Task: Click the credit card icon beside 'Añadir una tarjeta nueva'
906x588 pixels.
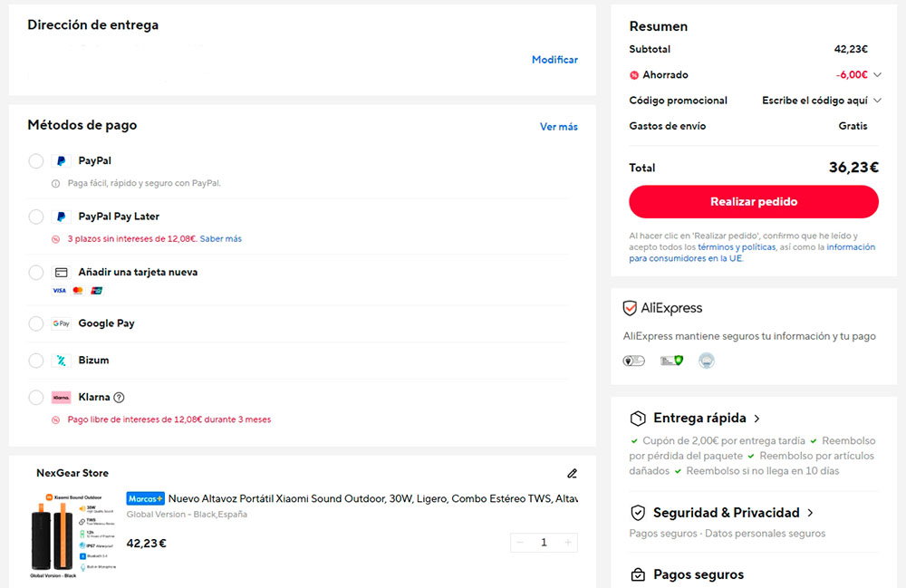Action: click(x=62, y=272)
